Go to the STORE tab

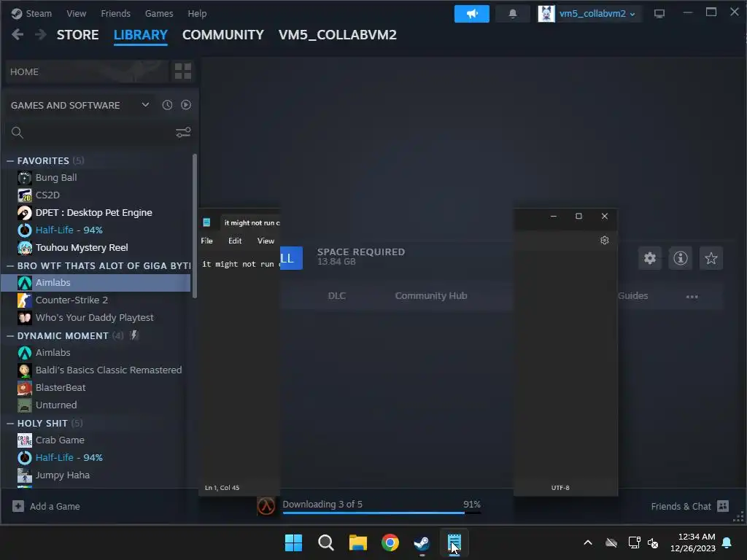pyautogui.click(x=77, y=35)
